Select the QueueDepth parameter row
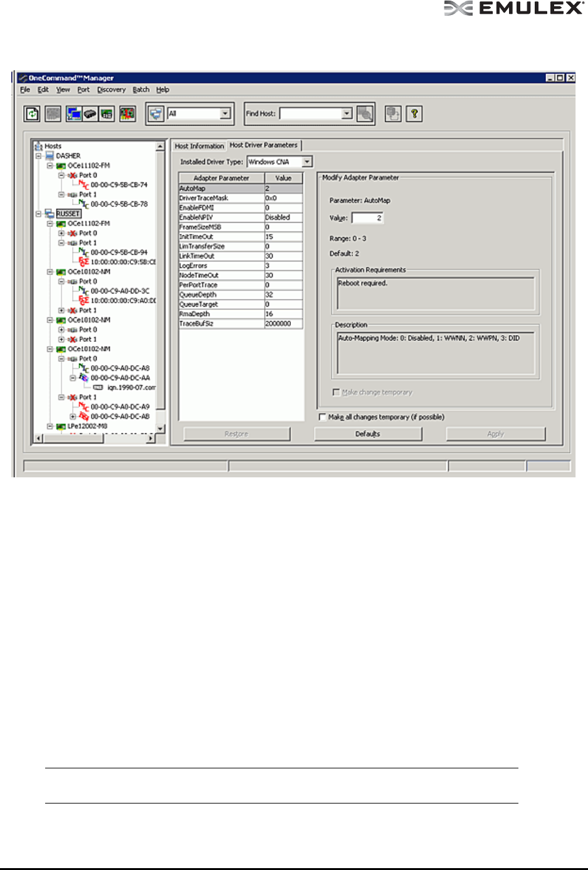Screen dimensions: 588x870 [x=241, y=294]
